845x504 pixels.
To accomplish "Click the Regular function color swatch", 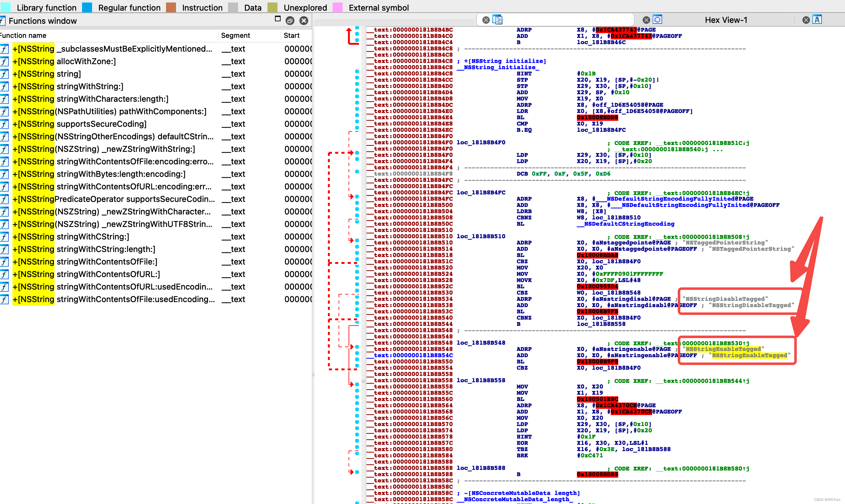I will [x=87, y=8].
